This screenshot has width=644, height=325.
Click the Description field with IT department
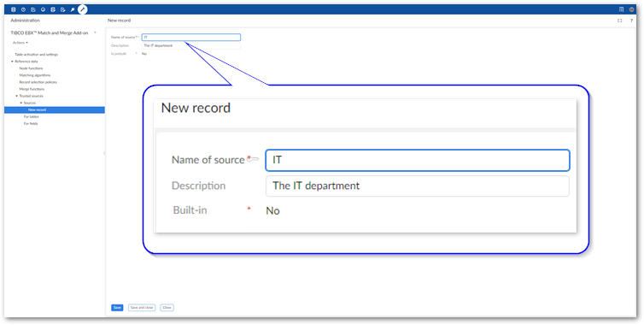(191, 45)
